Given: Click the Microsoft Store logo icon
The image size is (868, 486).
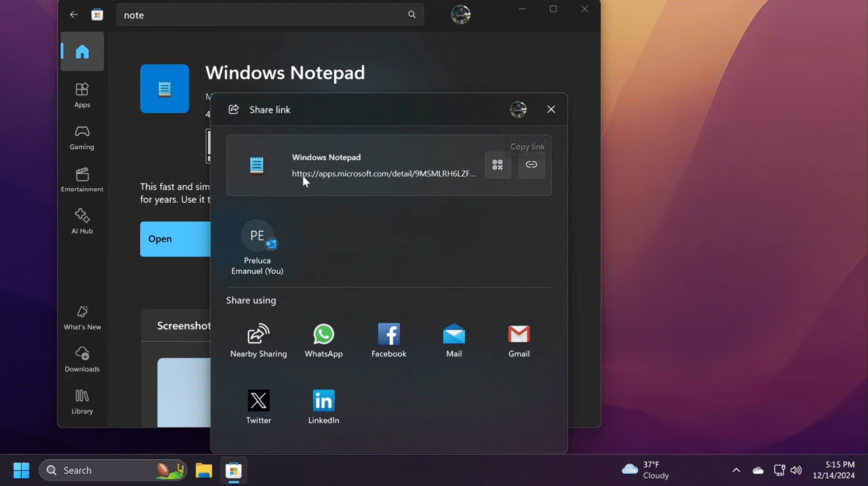Looking at the screenshot, I should point(97,15).
